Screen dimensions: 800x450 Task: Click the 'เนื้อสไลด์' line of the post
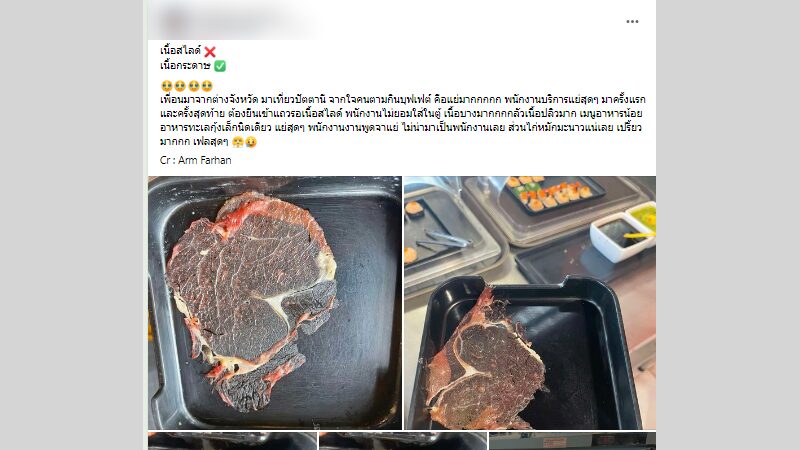pos(181,51)
